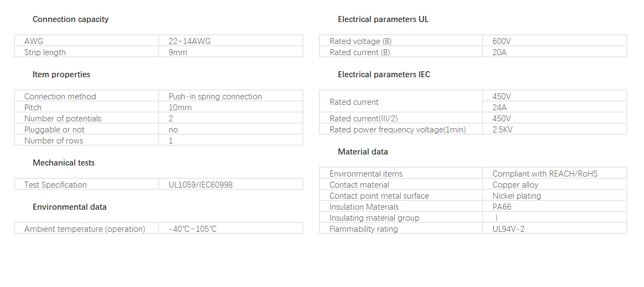Select the 24A rated current value
644x287 pixels.
click(x=499, y=108)
